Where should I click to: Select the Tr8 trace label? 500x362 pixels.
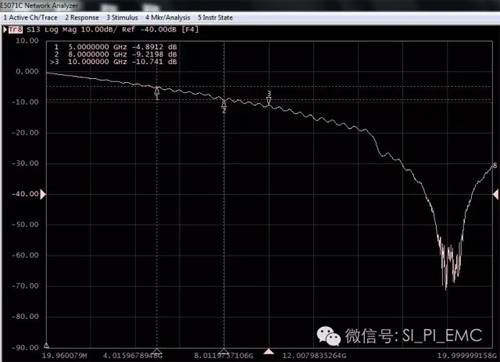pyautogui.click(x=16, y=30)
